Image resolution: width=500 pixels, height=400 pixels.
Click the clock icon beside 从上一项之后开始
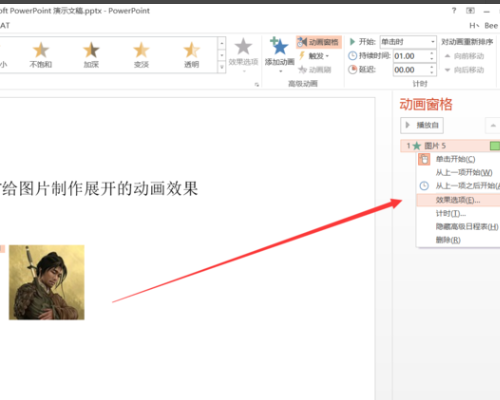coord(424,186)
